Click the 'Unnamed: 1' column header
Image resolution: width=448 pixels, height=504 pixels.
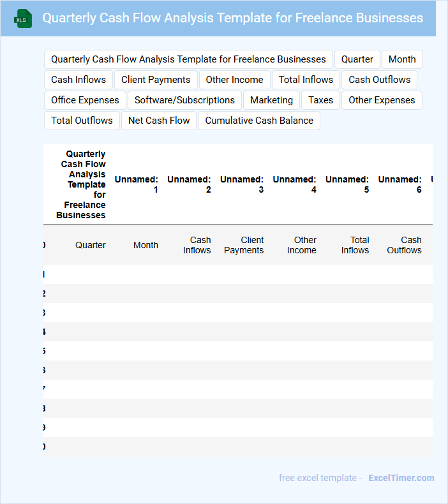[137, 184]
